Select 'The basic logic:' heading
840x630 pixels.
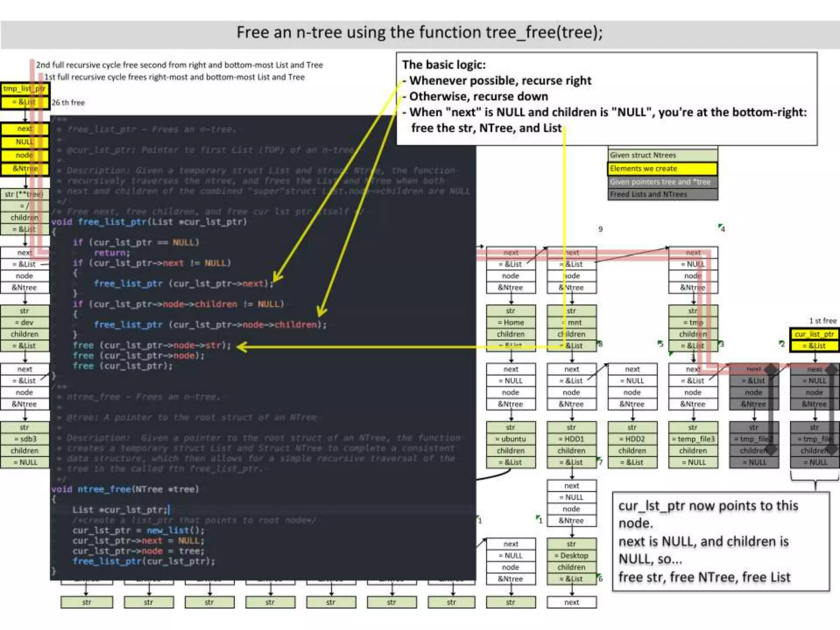pyautogui.click(x=444, y=65)
